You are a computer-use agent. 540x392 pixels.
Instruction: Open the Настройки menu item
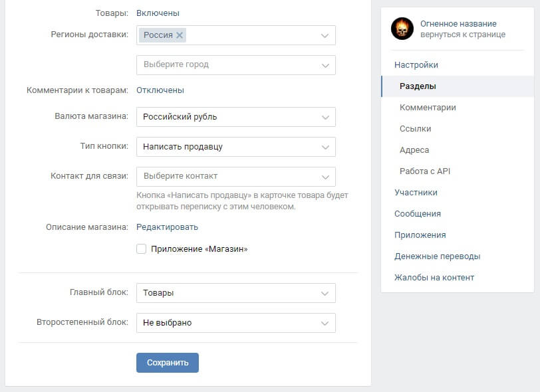point(418,64)
